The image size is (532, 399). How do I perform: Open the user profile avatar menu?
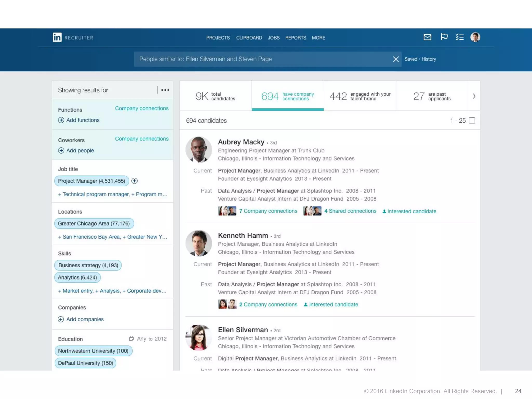475,37
